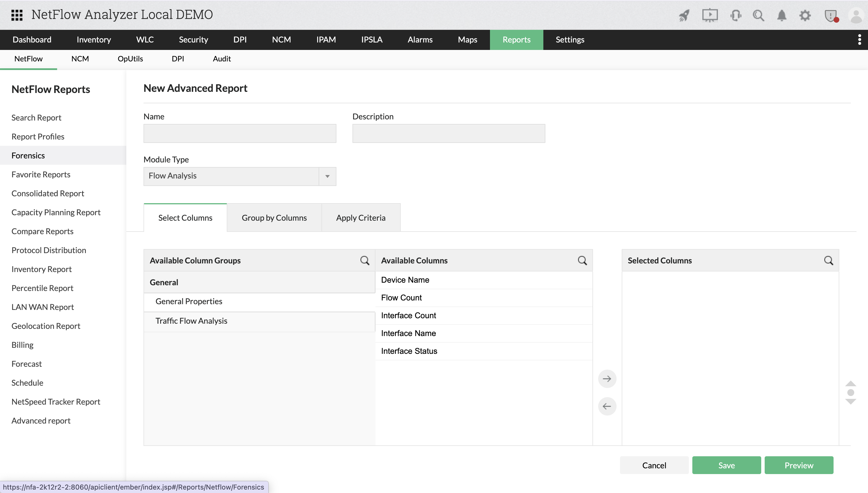Open the Module Type dropdown
868x493 pixels.
(x=327, y=176)
